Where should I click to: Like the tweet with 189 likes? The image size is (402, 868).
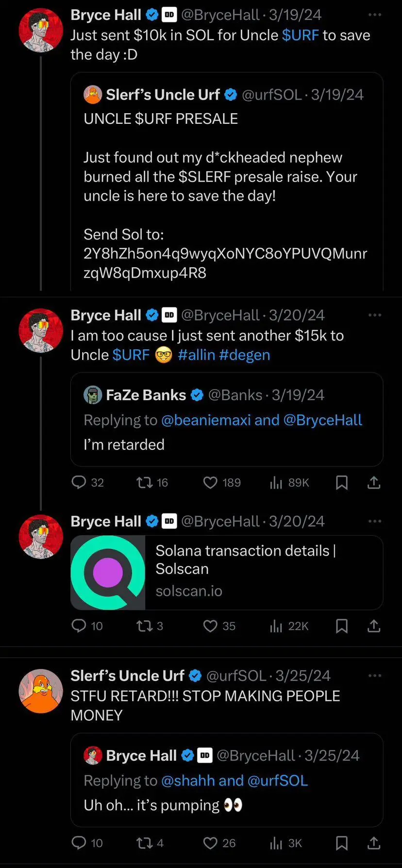tap(210, 482)
